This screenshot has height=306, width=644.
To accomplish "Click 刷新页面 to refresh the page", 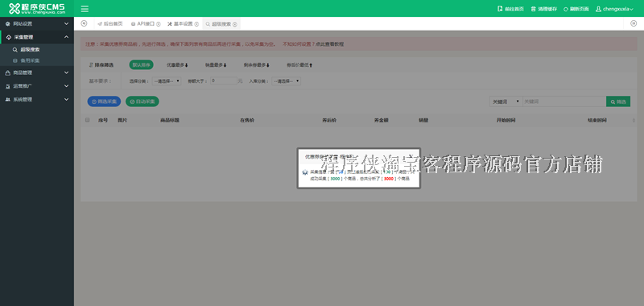I will click(576, 9).
